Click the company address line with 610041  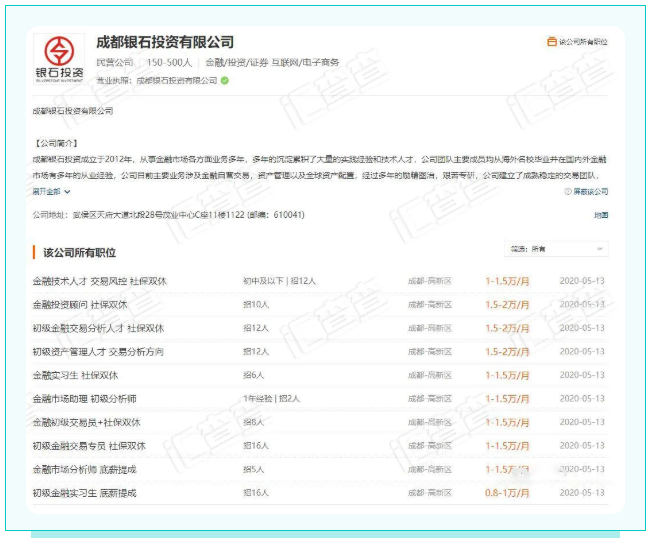[169, 215]
